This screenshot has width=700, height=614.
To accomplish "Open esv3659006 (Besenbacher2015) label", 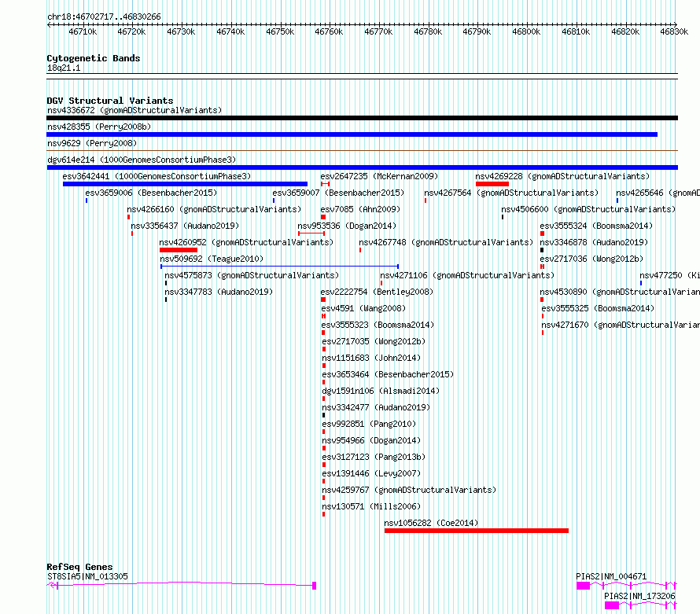I will click(x=151, y=193).
